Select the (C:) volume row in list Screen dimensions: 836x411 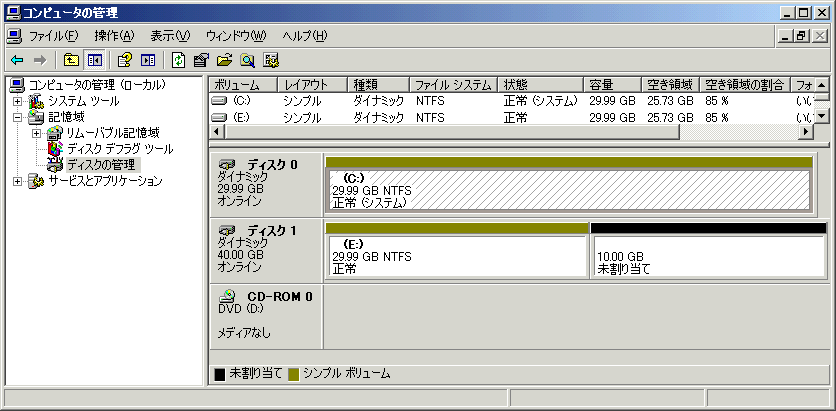point(512,101)
